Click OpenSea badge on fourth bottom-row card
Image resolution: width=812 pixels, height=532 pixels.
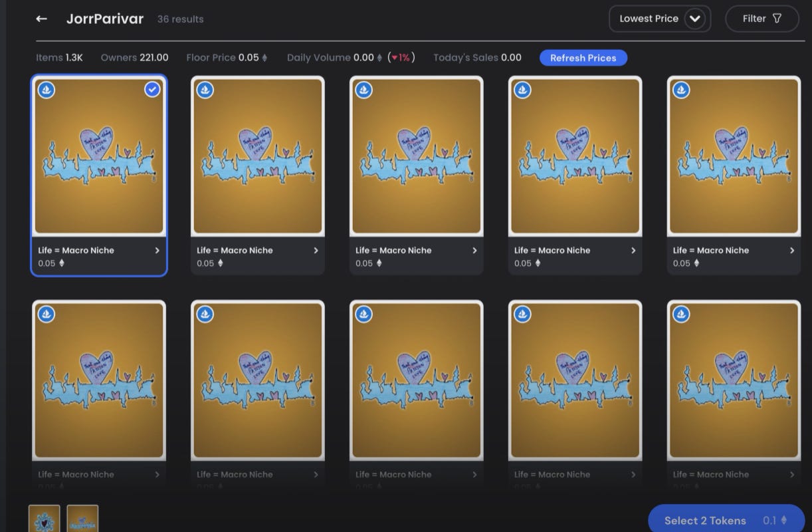click(522, 314)
